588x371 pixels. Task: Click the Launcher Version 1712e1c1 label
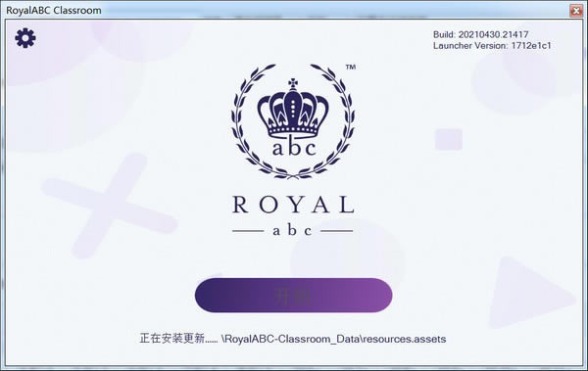pyautogui.click(x=492, y=46)
